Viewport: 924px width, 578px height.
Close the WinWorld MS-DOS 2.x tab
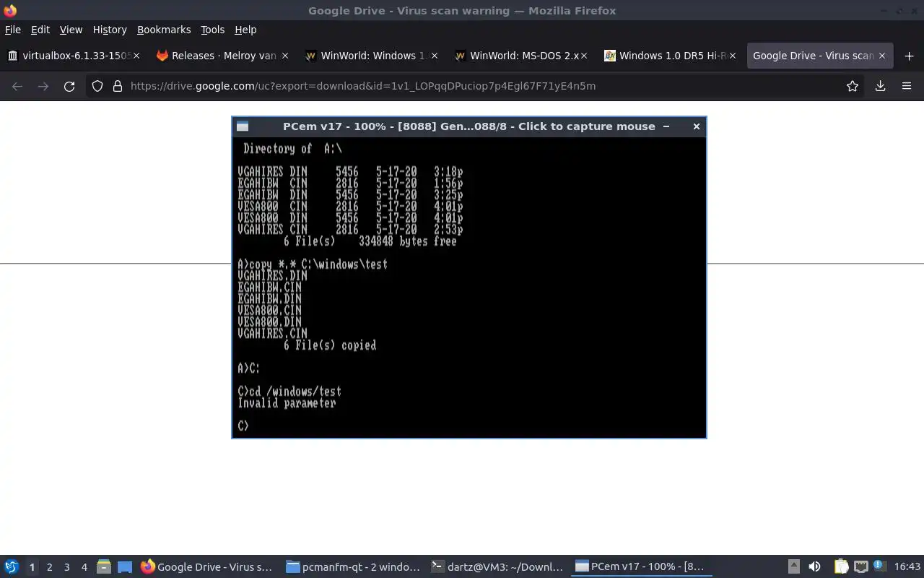(583, 56)
